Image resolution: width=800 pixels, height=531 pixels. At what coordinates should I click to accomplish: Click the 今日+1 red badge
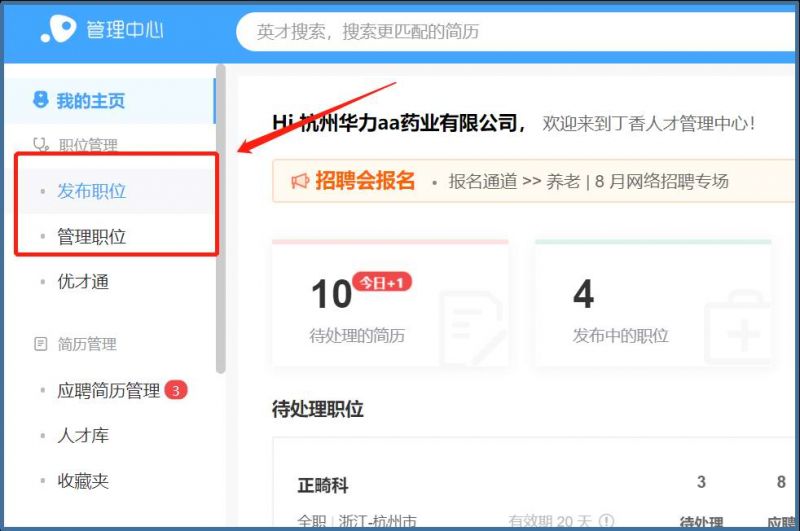(382, 282)
